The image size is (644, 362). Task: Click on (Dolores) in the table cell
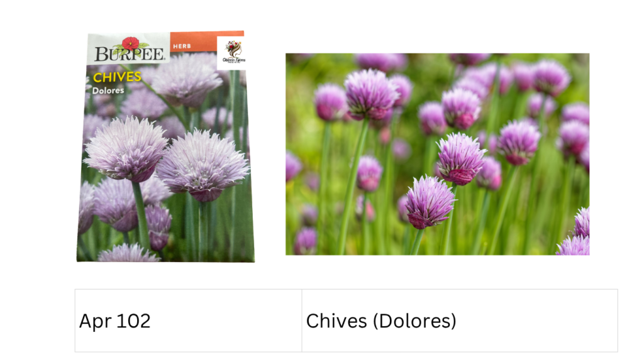(x=414, y=321)
